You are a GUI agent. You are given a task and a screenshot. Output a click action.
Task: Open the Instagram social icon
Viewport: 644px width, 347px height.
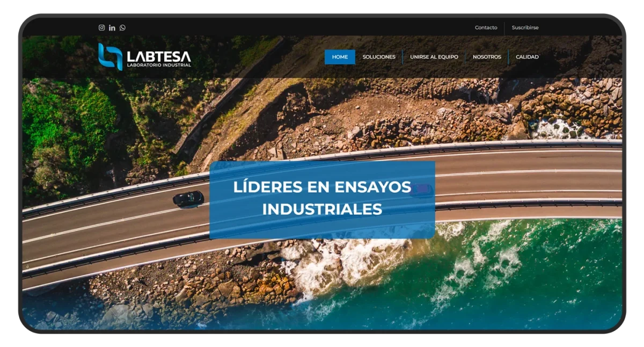pyautogui.click(x=101, y=27)
